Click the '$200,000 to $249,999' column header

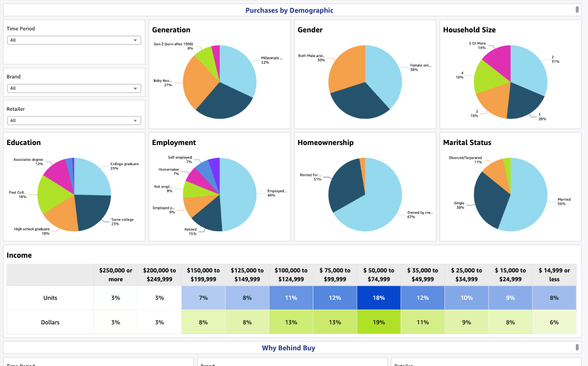pyautogui.click(x=159, y=275)
